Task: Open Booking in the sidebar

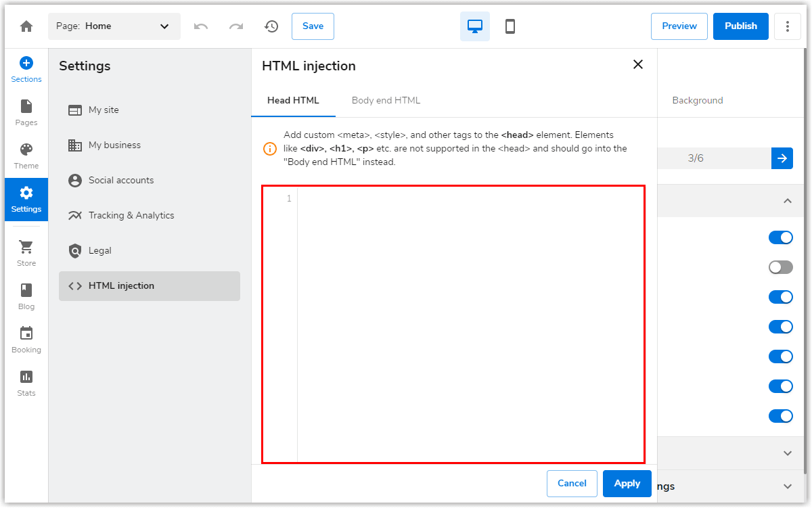Action: pos(26,340)
